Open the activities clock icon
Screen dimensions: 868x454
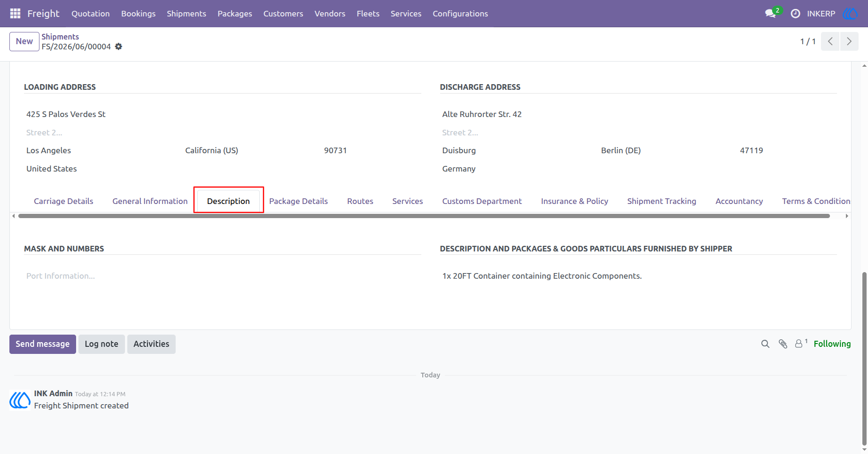(795, 14)
